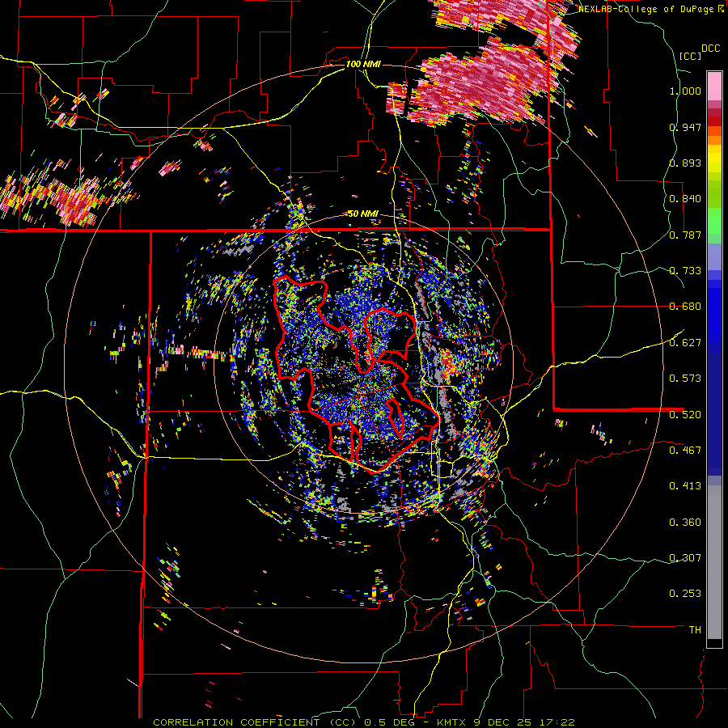The height and width of the screenshot is (728, 728).
Task: Click the 0.893 scale value
Action: tap(685, 163)
